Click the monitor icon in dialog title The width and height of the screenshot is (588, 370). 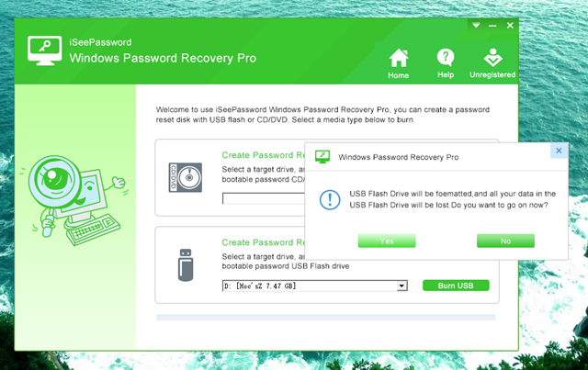click(x=322, y=157)
